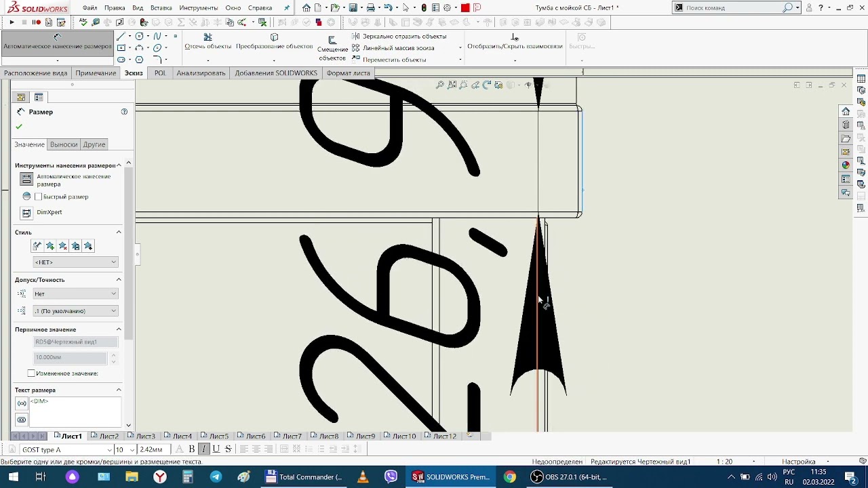Collapse the Стиль section

pos(119,232)
